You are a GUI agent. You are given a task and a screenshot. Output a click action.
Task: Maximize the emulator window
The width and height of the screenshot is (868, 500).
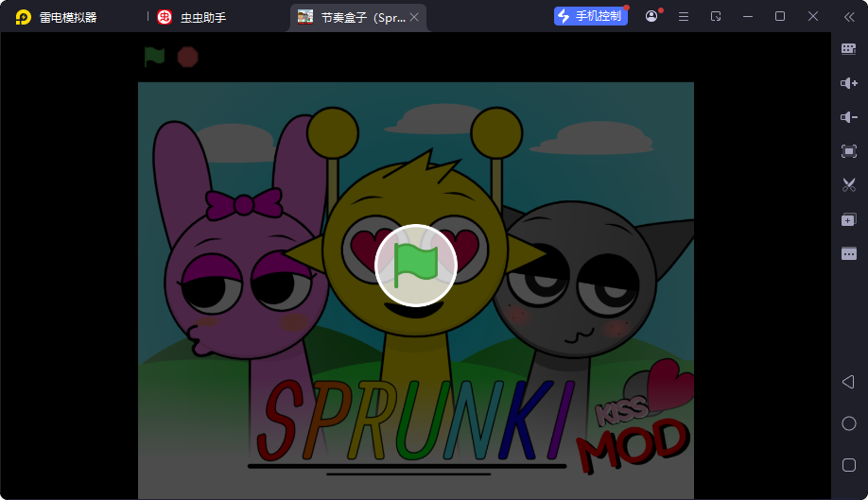coord(780,17)
